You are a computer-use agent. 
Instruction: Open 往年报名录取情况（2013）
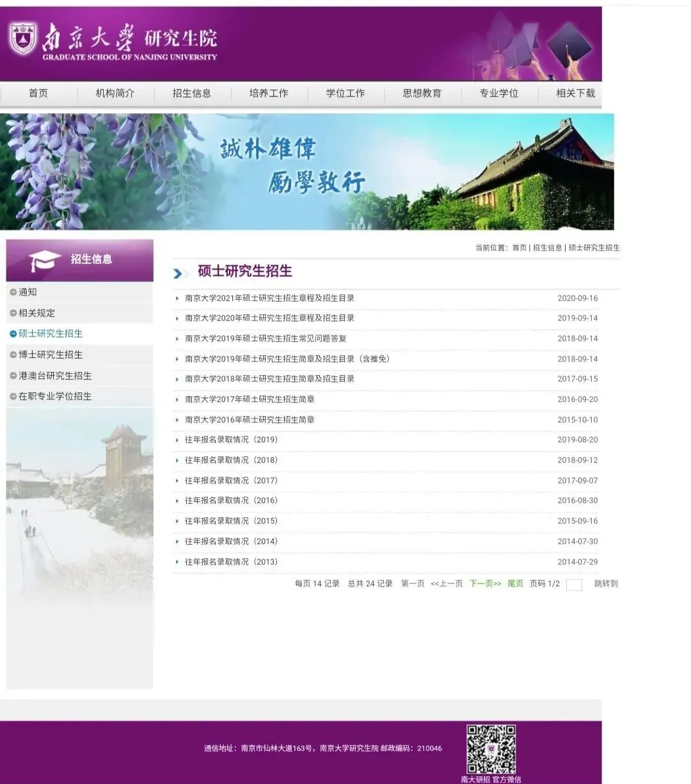(232, 562)
